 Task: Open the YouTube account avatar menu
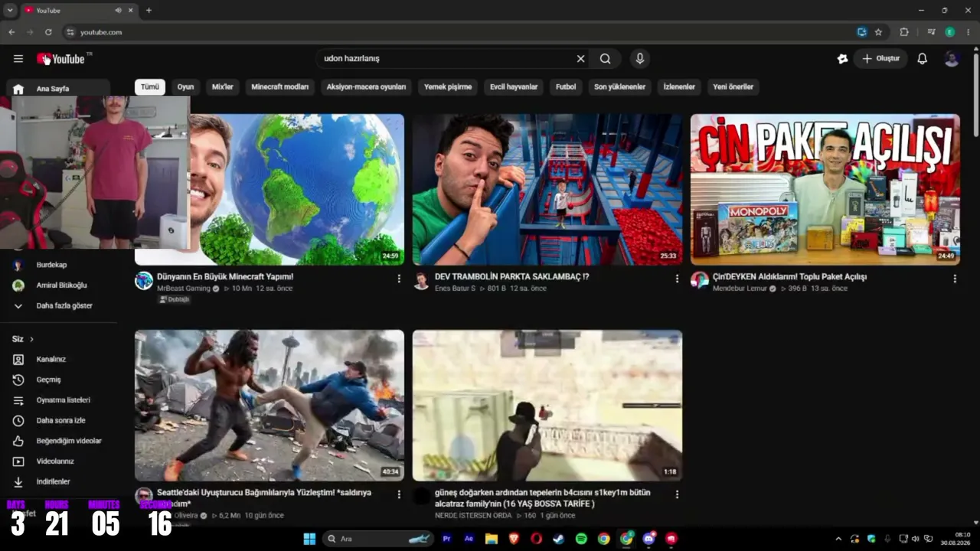952,59
